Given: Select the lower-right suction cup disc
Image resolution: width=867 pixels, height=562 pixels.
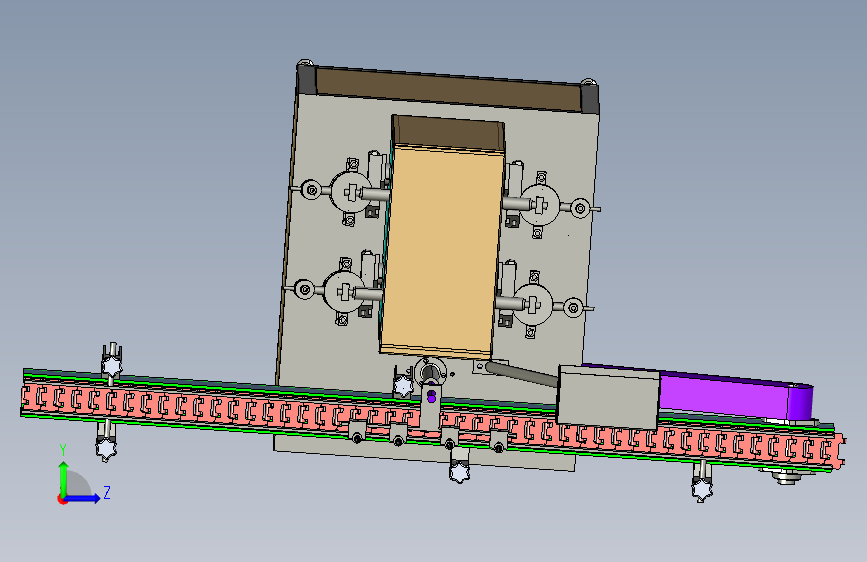Looking at the screenshot, I should pyautogui.click(x=533, y=304).
